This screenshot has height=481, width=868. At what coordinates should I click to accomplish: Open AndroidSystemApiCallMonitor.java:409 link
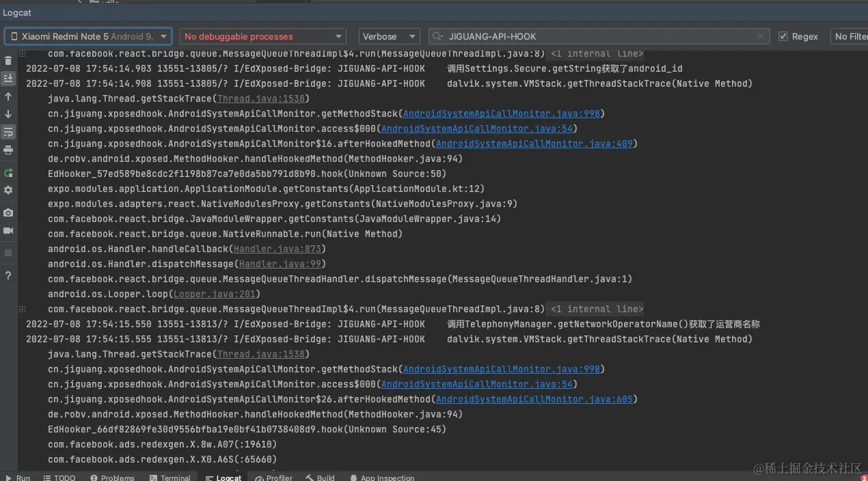pos(534,143)
